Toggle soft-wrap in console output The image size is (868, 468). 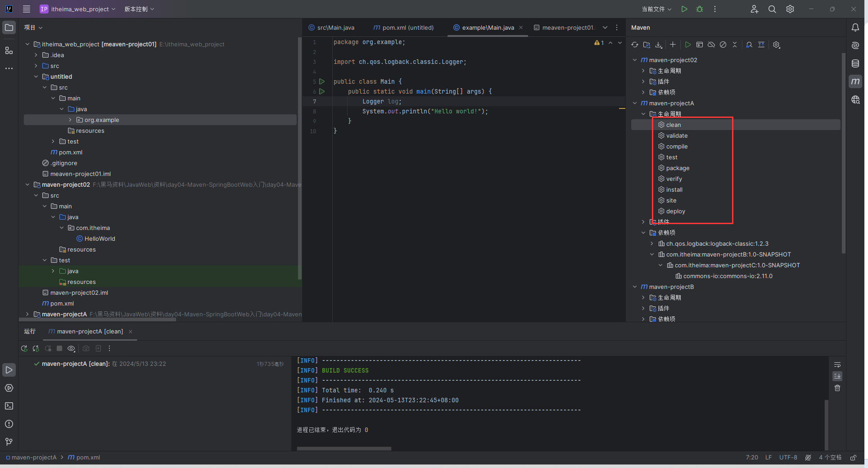(837, 365)
